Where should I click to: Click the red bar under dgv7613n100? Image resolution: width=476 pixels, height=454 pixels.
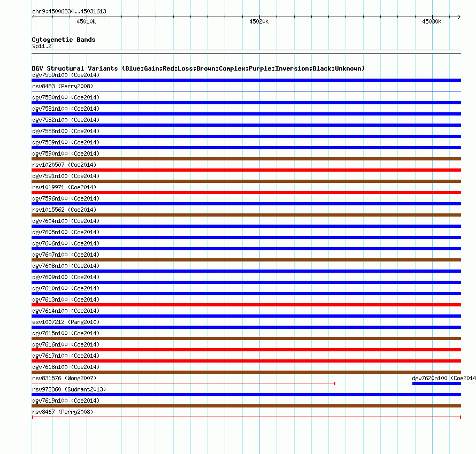(246, 305)
